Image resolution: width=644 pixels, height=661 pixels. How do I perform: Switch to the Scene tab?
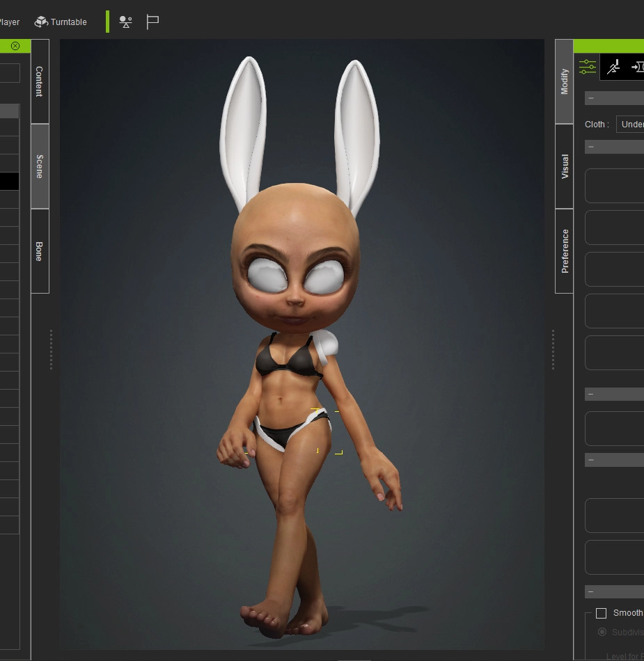[40, 166]
